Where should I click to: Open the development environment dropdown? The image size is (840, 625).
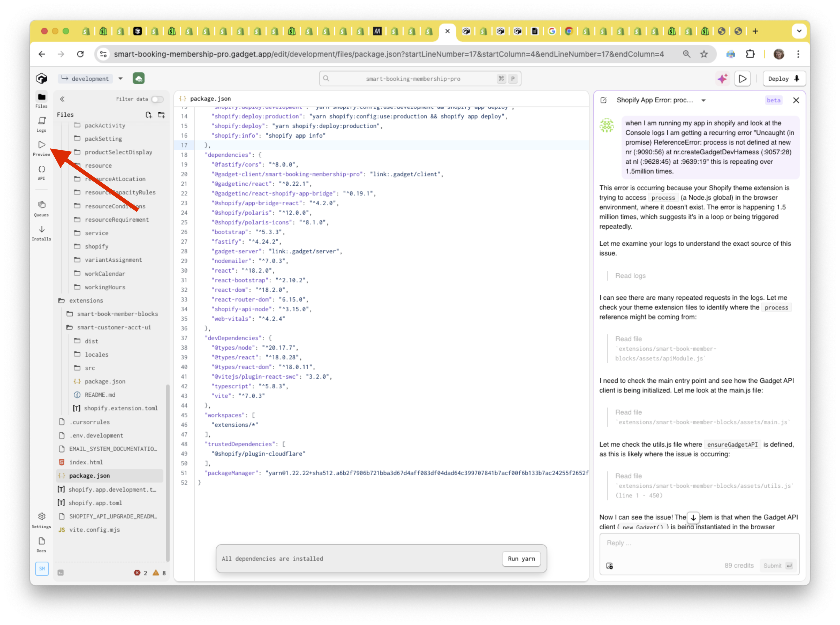click(121, 79)
